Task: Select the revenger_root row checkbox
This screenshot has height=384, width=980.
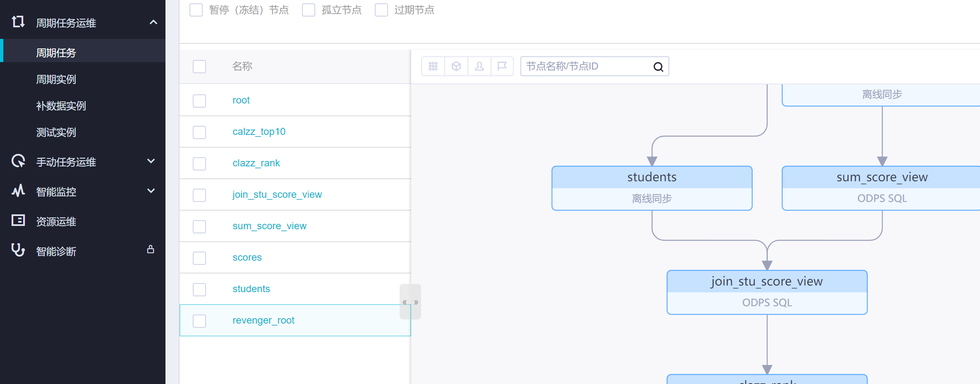Action: coord(199,321)
